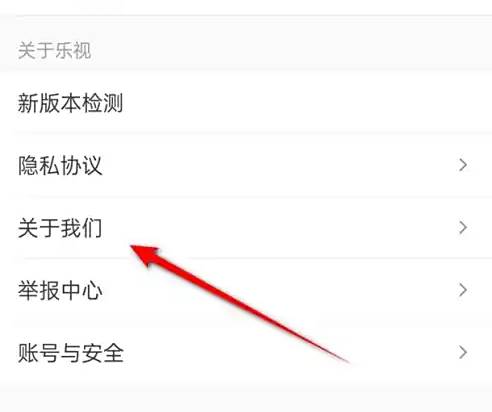Click the grey blank area below 账号与安全
The height and width of the screenshot is (412, 492).
pyautogui.click(x=246, y=399)
